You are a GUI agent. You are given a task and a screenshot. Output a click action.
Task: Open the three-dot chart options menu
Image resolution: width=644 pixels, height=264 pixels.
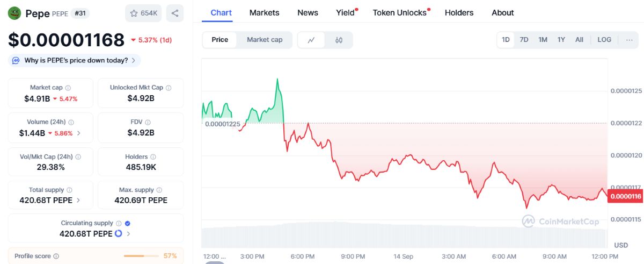pos(629,40)
